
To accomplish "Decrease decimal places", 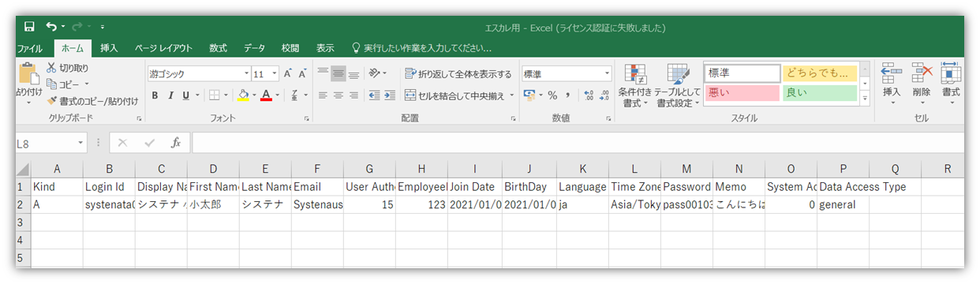I will click(x=604, y=95).
